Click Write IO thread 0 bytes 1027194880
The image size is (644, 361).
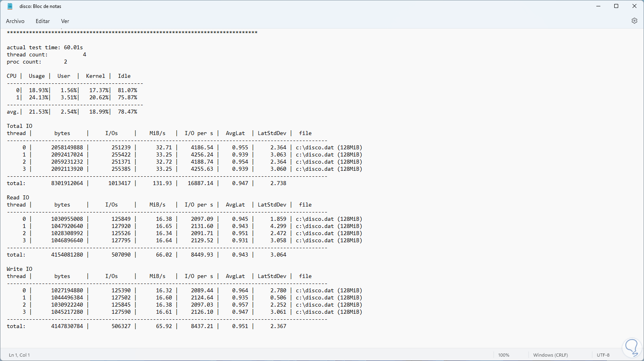(67, 290)
